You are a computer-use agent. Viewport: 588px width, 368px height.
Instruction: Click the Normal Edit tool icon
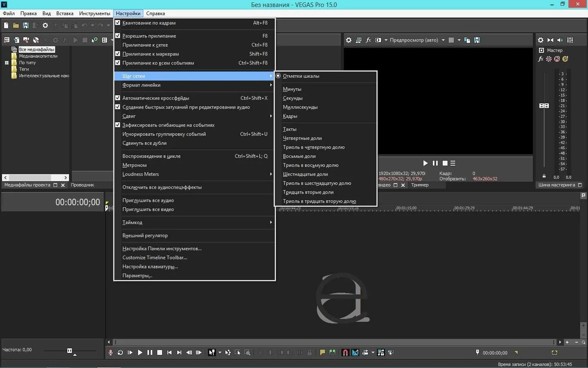[212, 352]
